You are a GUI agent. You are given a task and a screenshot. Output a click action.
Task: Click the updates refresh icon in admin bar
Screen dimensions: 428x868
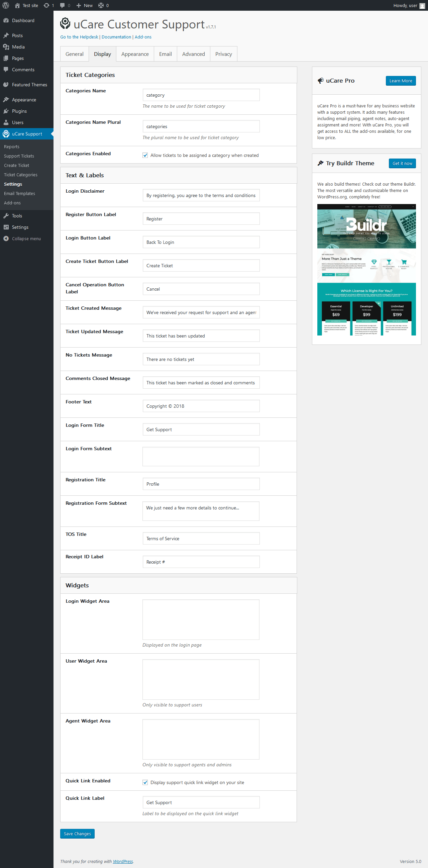tap(46, 5)
